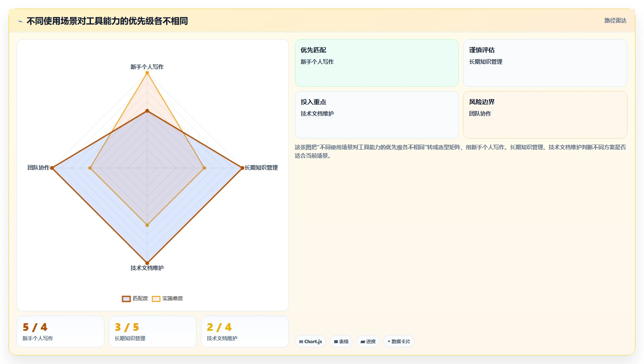Click the 匹配度 point at 技术文档维护 vertex
Viewport: 644px width, 364px height.
[147, 263]
